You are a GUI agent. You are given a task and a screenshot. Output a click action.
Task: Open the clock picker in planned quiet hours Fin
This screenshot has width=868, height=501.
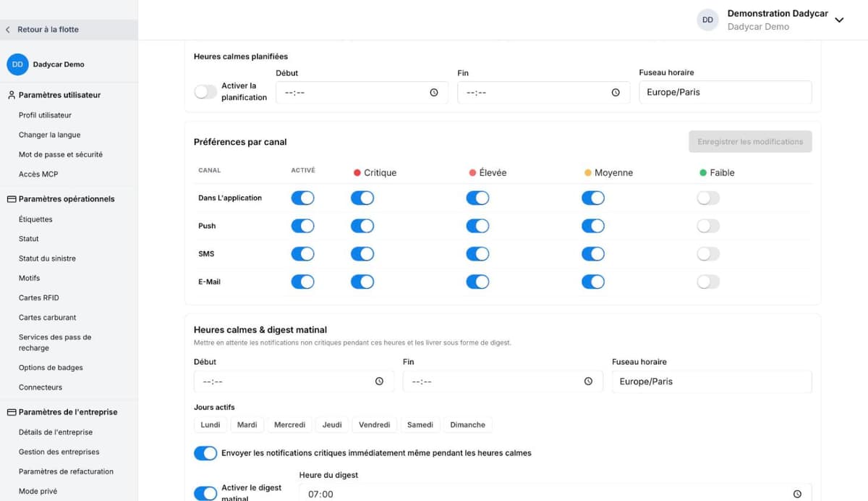[x=616, y=93]
